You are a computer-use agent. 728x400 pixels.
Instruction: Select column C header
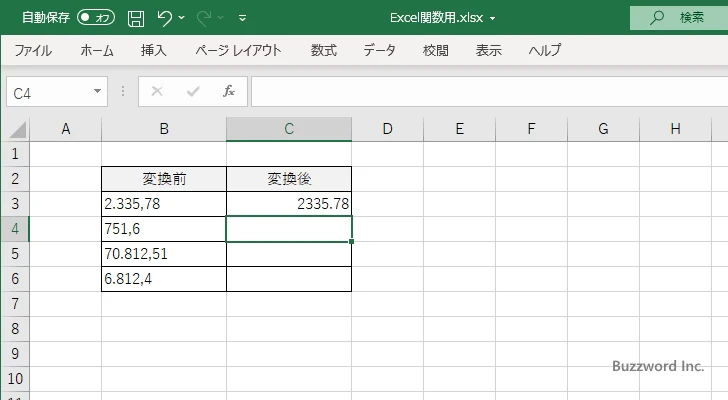coord(289,129)
